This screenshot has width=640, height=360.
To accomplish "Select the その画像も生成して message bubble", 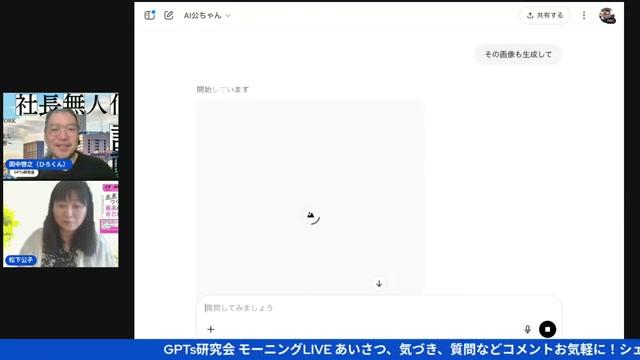I will [518, 54].
